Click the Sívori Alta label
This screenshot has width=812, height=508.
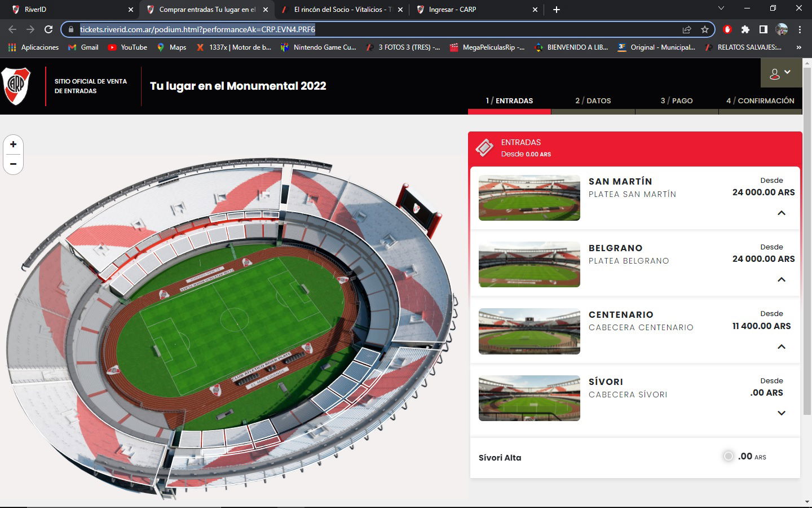pyautogui.click(x=500, y=458)
